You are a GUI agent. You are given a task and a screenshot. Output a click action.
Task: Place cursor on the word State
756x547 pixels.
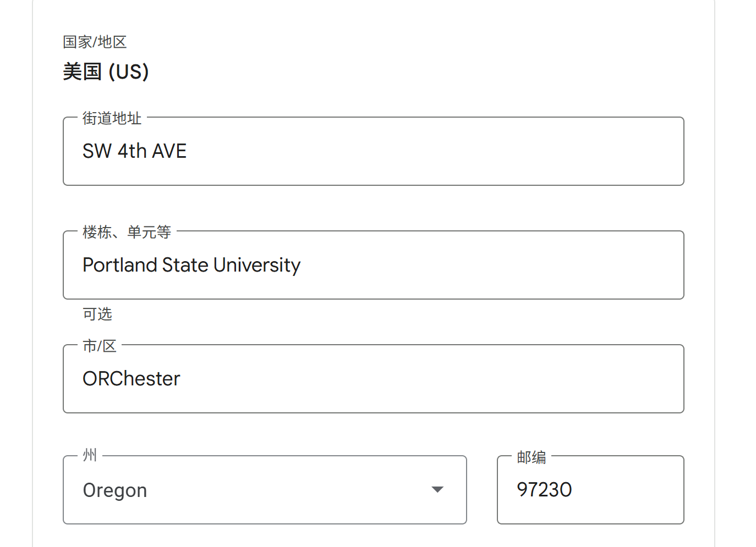click(x=185, y=265)
